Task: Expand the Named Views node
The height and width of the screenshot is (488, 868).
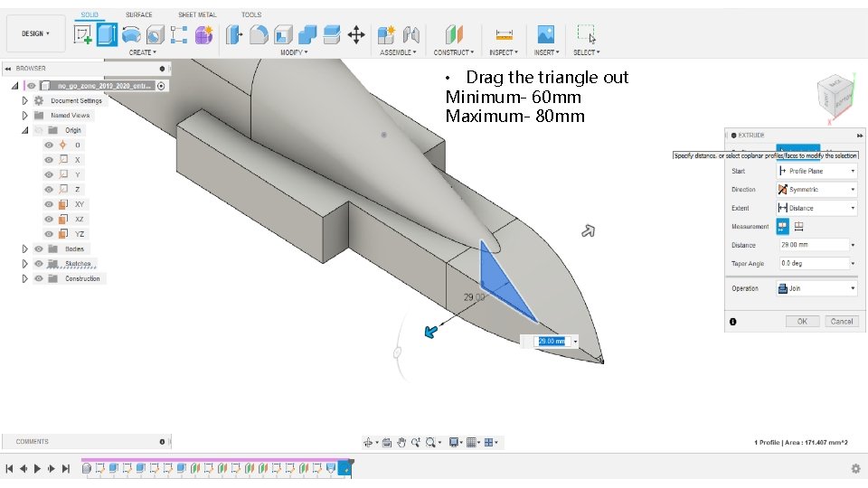Action: (x=24, y=116)
